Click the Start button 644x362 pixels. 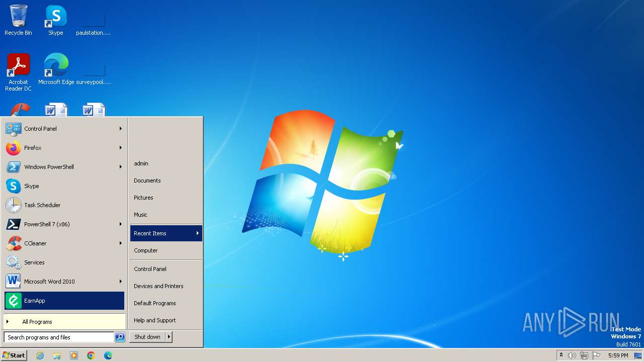coord(14,355)
